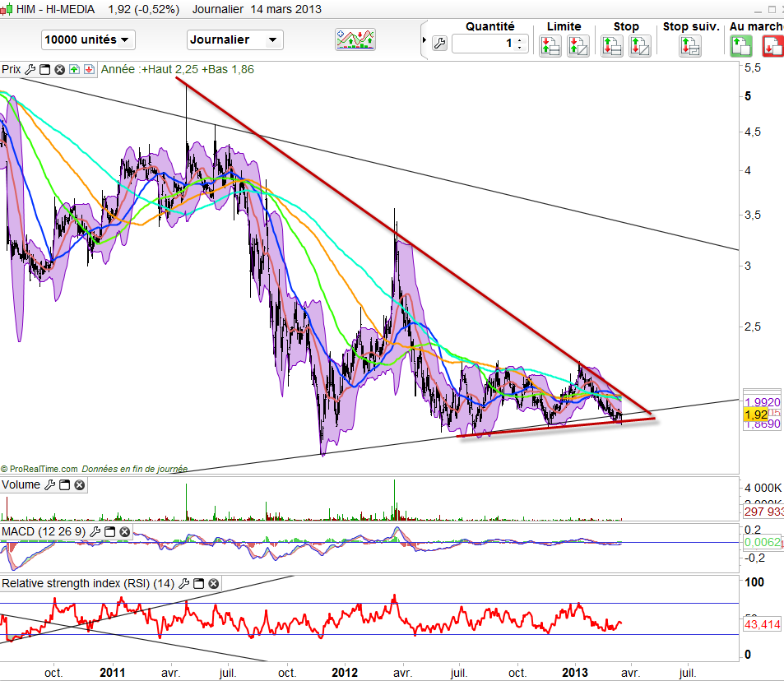Click the Quantité spinner arrows

(x=520, y=44)
